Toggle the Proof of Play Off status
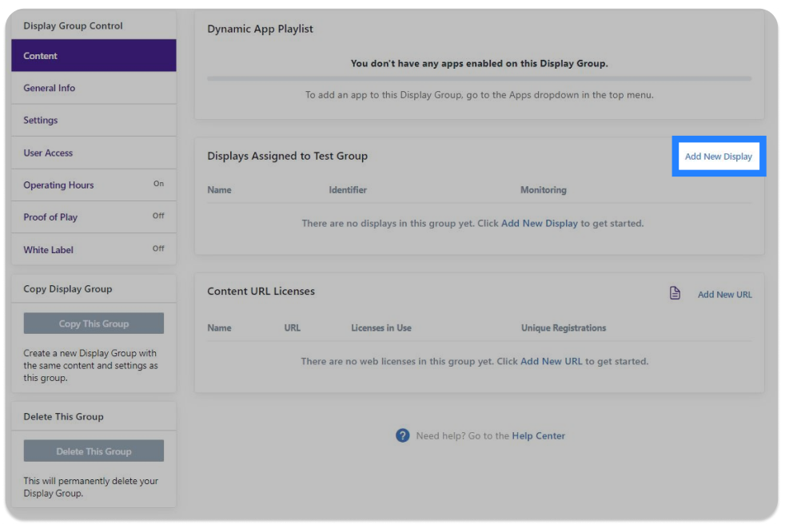The height and width of the screenshot is (532, 789). point(158,216)
